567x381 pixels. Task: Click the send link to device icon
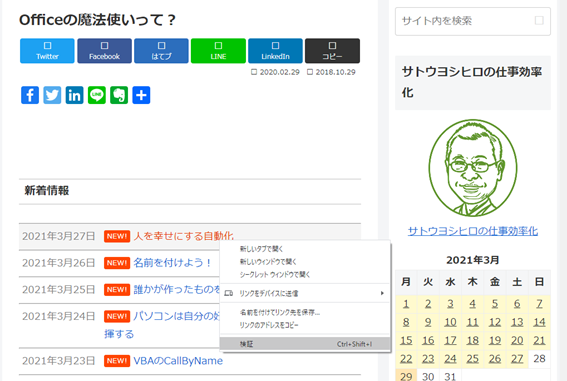click(229, 293)
